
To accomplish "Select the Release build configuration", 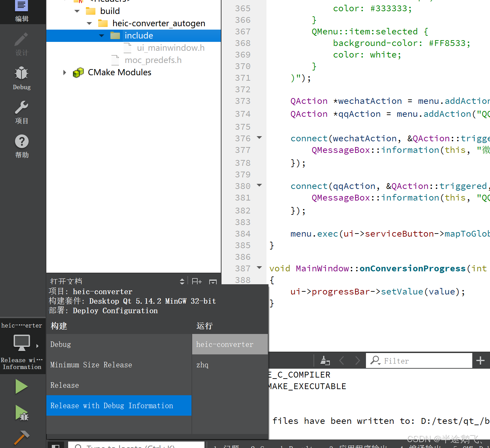I will (x=119, y=385).
